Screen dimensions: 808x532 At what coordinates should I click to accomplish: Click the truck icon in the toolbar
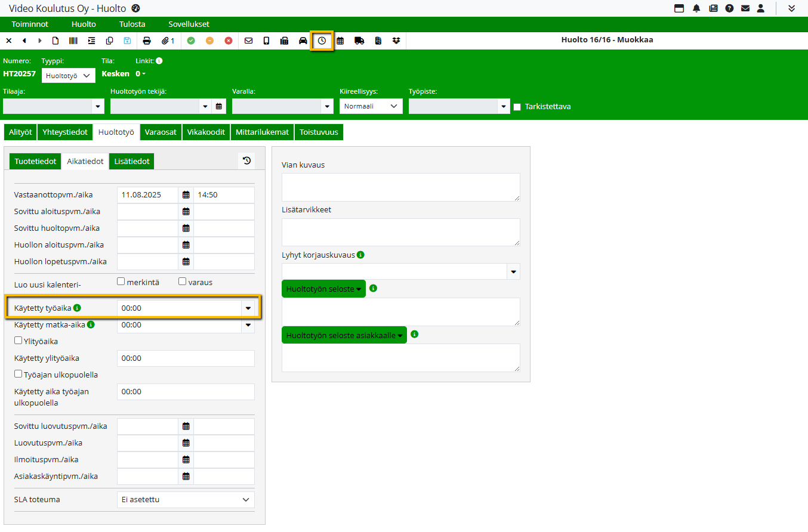pos(359,41)
